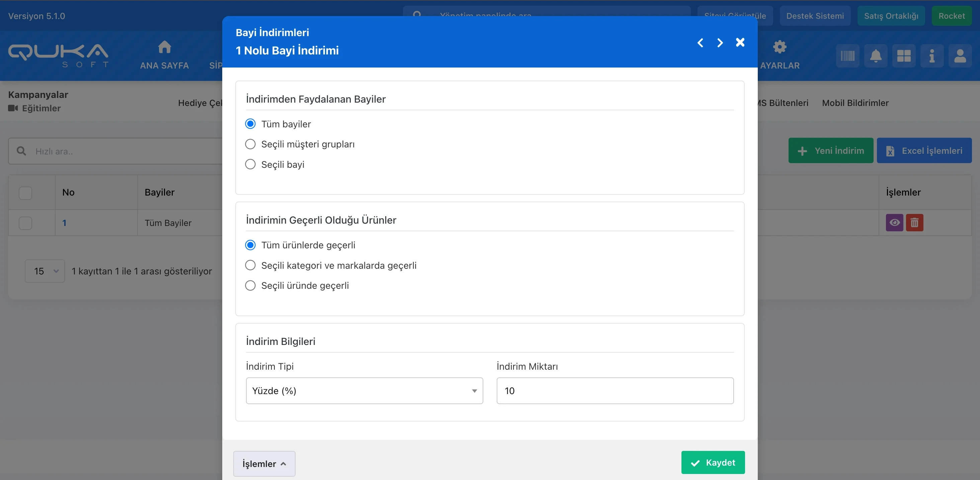Go to previous discount record arrow
Image resolution: width=980 pixels, height=480 pixels.
700,42
